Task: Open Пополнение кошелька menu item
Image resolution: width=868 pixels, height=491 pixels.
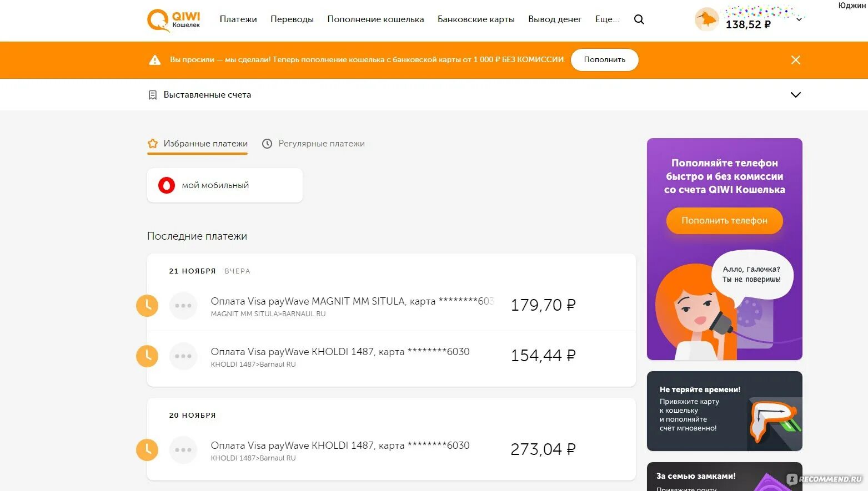Action: [375, 19]
